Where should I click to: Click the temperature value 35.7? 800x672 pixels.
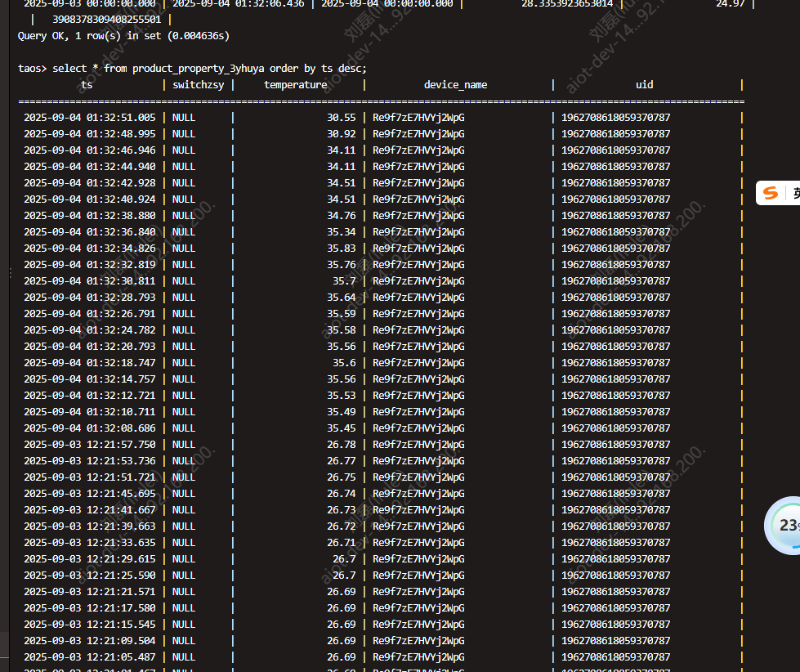point(344,281)
